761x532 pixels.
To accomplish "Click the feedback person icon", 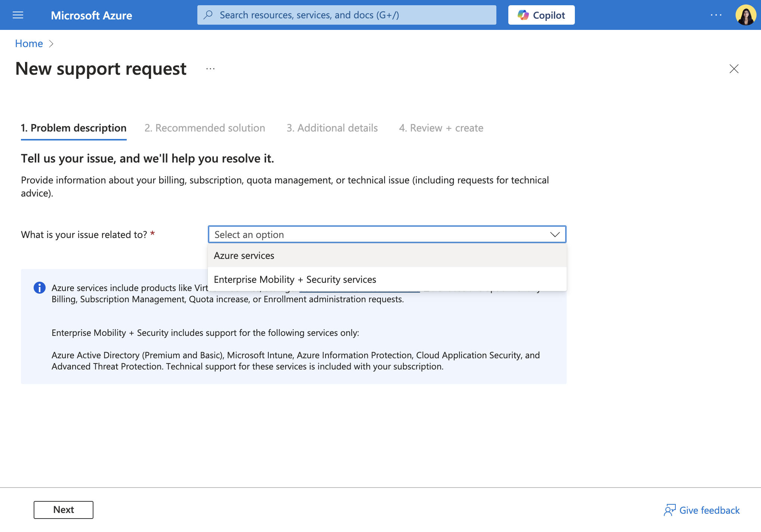I will 669,510.
